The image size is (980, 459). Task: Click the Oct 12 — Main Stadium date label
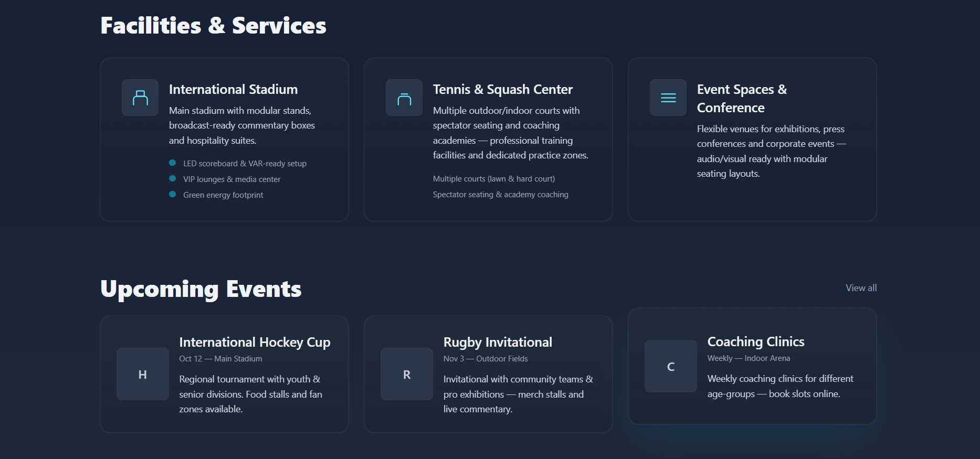pyautogui.click(x=220, y=358)
